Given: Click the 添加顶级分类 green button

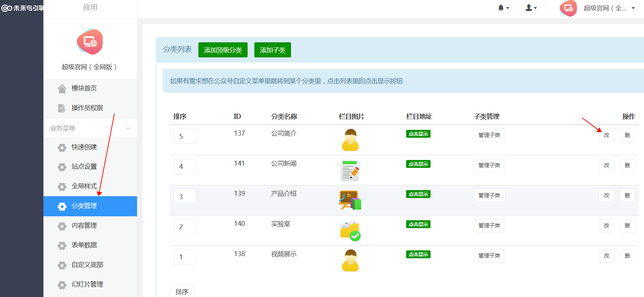Looking at the screenshot, I should (223, 50).
